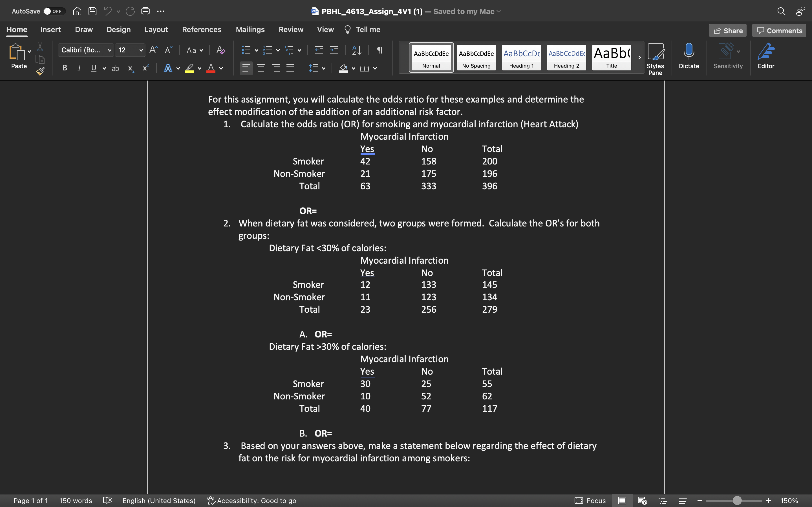Click the Format Painter brush icon
Image resolution: width=812 pixels, height=507 pixels.
(40, 71)
